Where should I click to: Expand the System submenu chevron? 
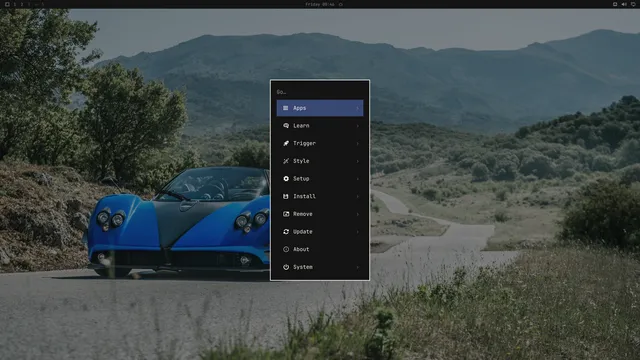point(358,267)
